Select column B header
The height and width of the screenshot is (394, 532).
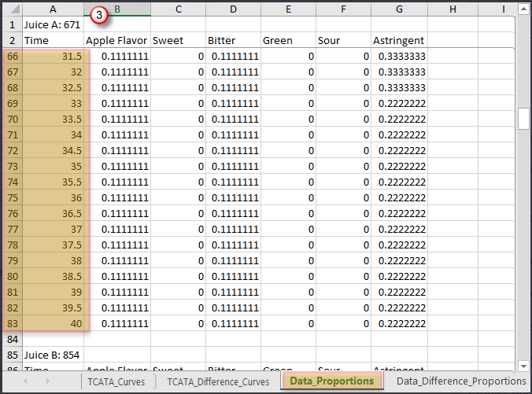[x=117, y=9]
